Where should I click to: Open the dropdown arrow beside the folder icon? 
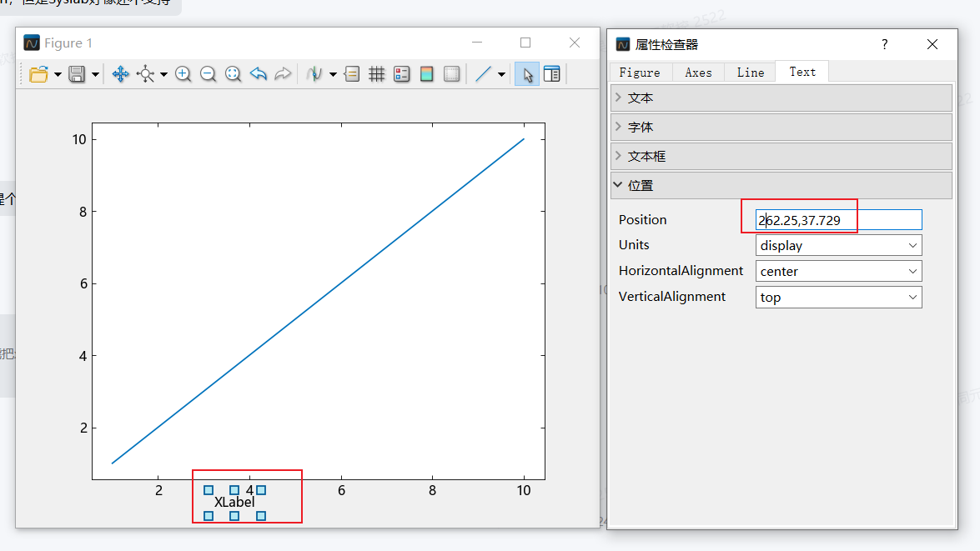[58, 75]
